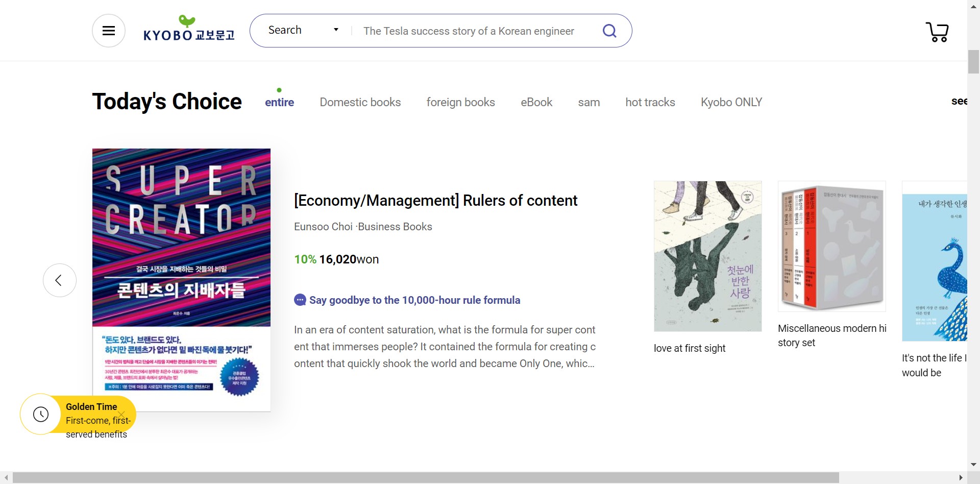Screen dimensions: 980x484
Task: Click the speech bubble icon beside tagline
Action: click(x=300, y=300)
